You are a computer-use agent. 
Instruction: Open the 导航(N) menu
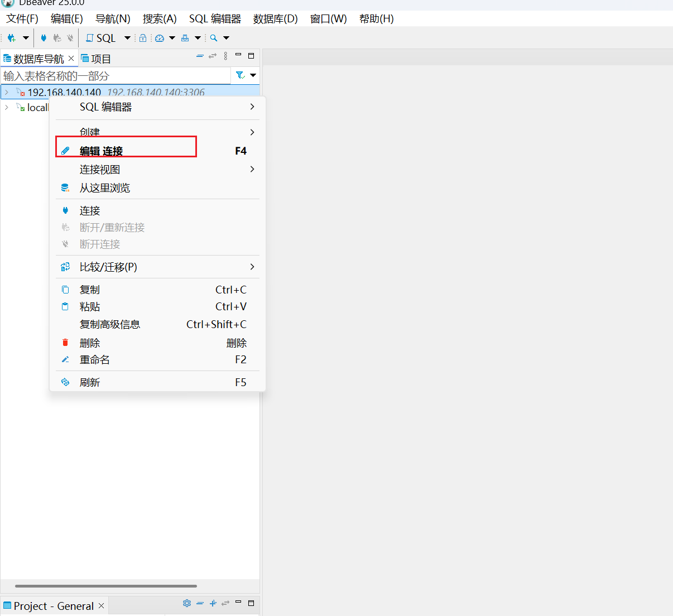click(113, 19)
